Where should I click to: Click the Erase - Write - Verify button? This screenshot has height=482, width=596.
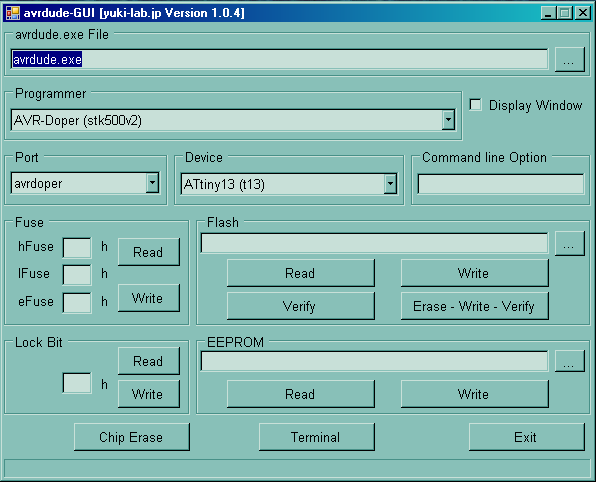click(x=475, y=306)
